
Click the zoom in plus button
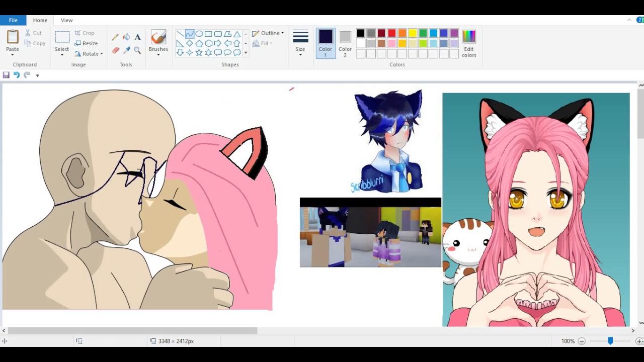coord(639,341)
